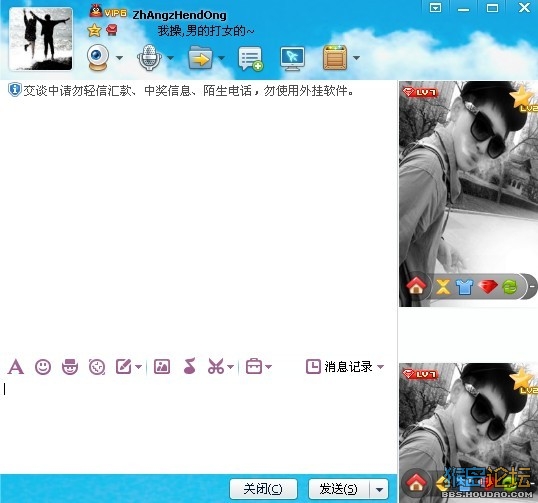Launch remote desktop assistance monitor icon
Screen dimensions: 538x503
[292, 58]
